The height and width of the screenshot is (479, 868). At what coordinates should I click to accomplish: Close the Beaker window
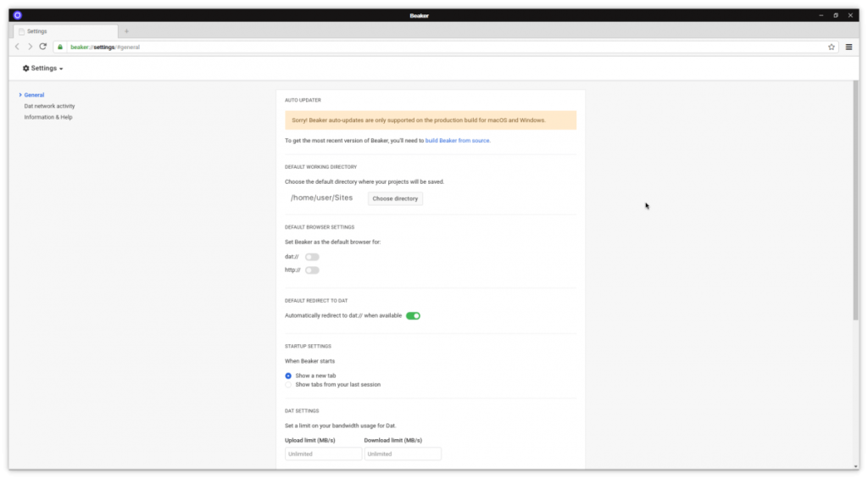coord(850,15)
